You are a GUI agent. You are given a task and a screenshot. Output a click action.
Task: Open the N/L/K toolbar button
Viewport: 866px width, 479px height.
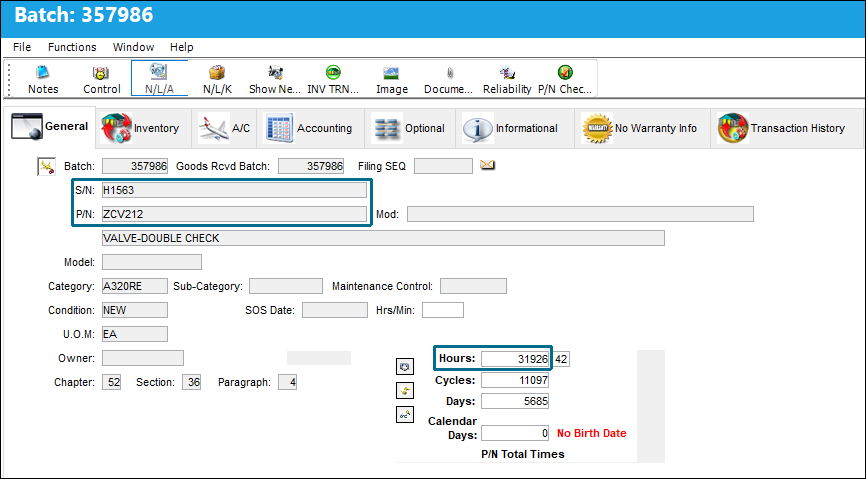click(x=218, y=79)
